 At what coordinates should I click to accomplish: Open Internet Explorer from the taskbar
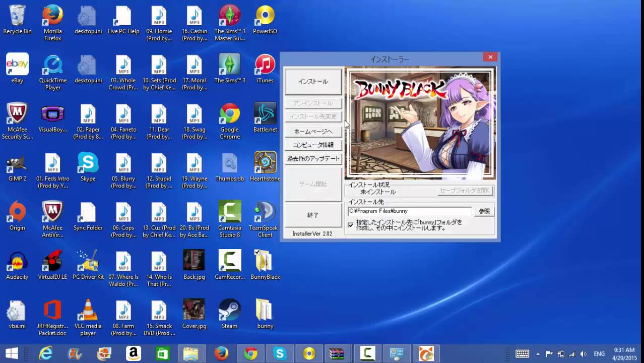46,353
